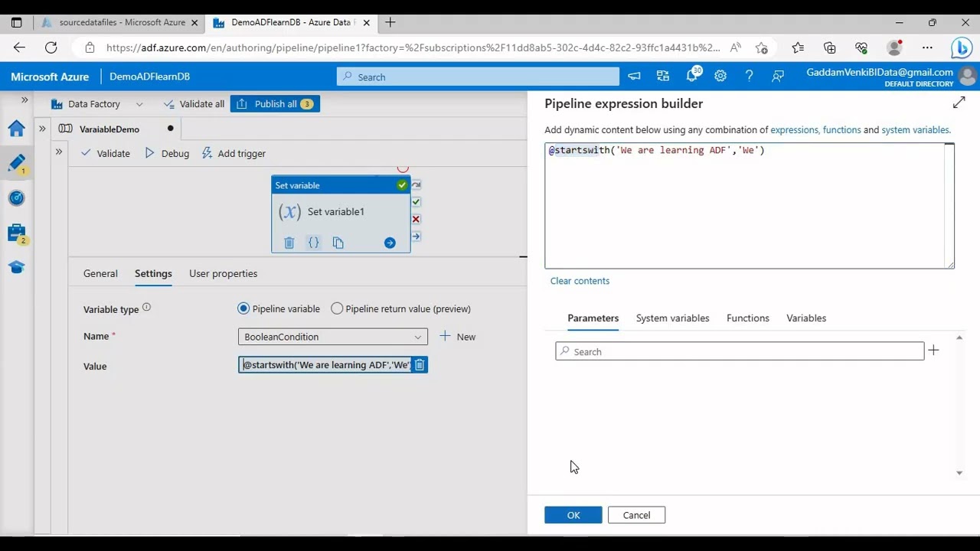This screenshot has height=551, width=980.
Task: Switch to User properties tab
Action: 223,273
